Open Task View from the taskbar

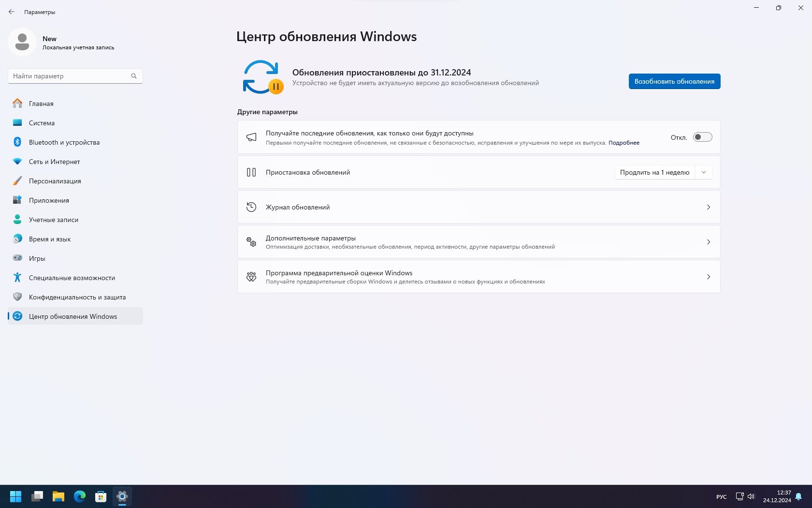pos(37,496)
